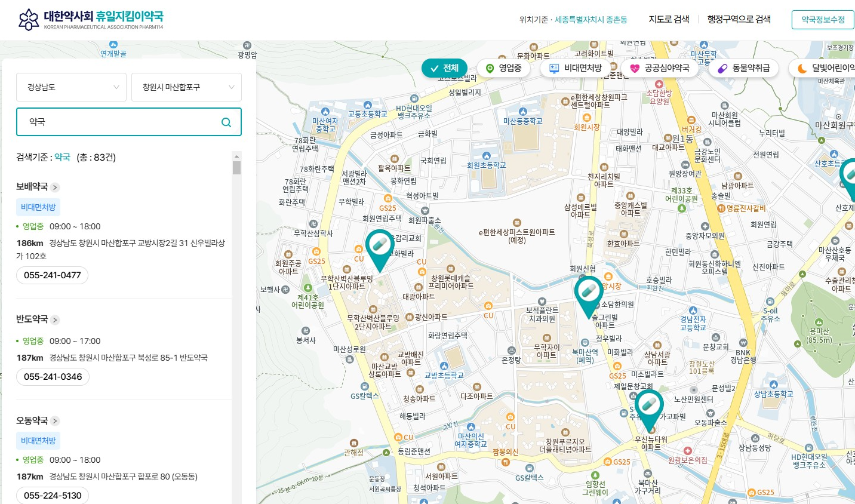
Task: Open the 반도약국 pharmacy name
Action: (32, 319)
